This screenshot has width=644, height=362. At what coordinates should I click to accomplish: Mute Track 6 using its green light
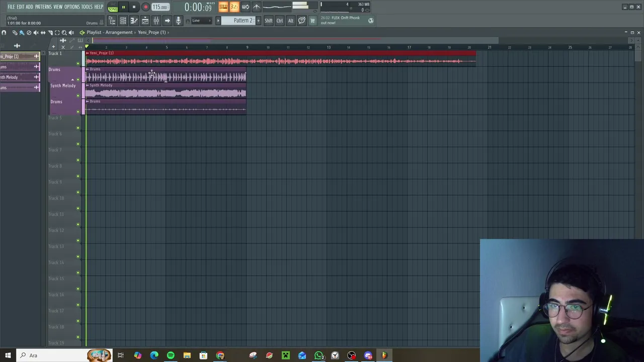coord(77,144)
